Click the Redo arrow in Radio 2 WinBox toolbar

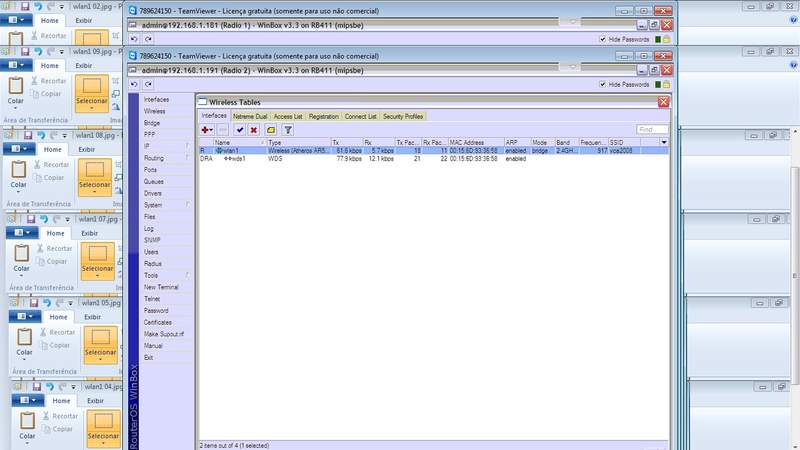148,84
